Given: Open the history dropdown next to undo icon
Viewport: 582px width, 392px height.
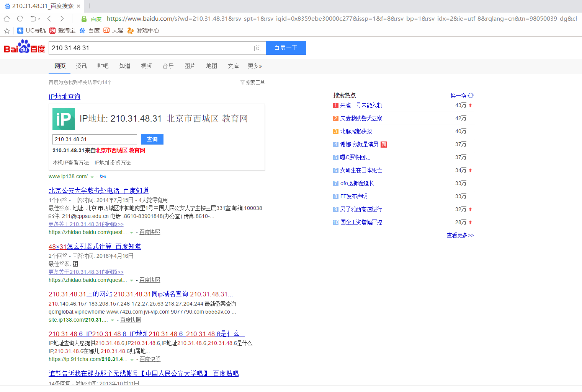Looking at the screenshot, I should coord(39,19).
